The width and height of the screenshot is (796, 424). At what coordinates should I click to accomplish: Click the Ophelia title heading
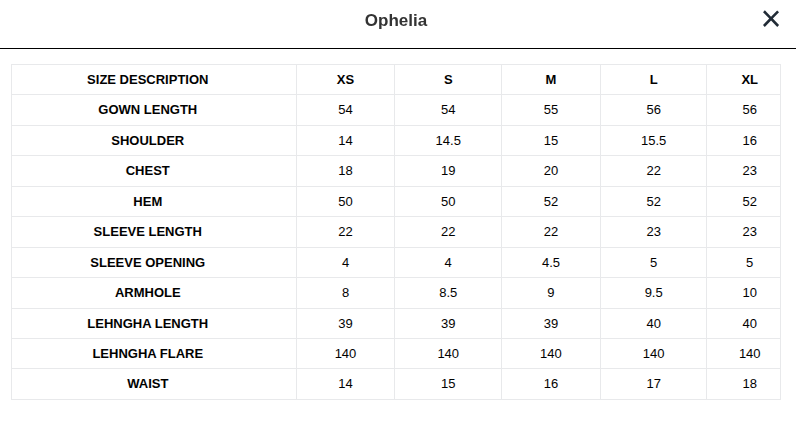click(396, 20)
